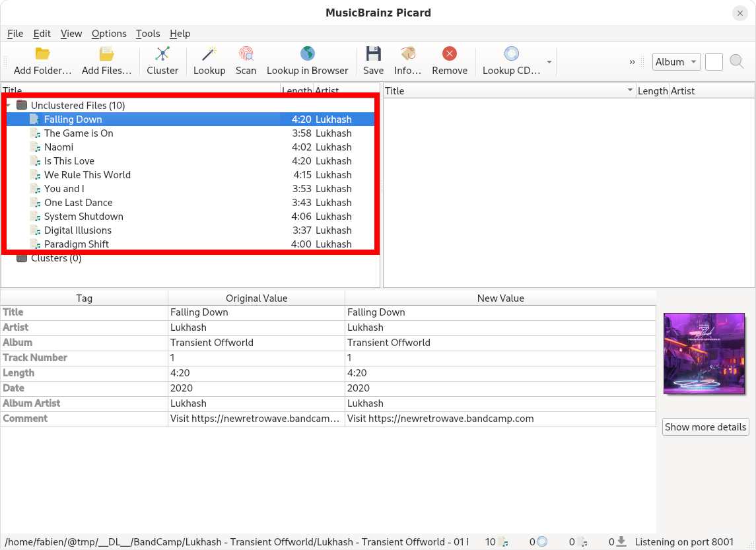Click the Add Folder toolbar icon
The width and height of the screenshot is (756, 550).
coord(42,54)
